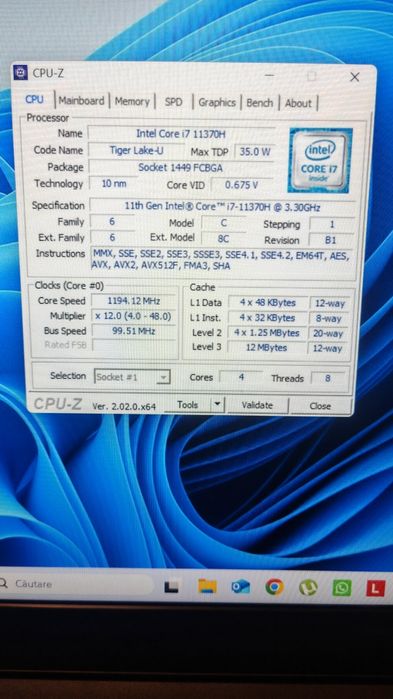Viewport: 393px width, 699px height.
Task: Close the CPU-Z window with X
Action: [x=354, y=78]
